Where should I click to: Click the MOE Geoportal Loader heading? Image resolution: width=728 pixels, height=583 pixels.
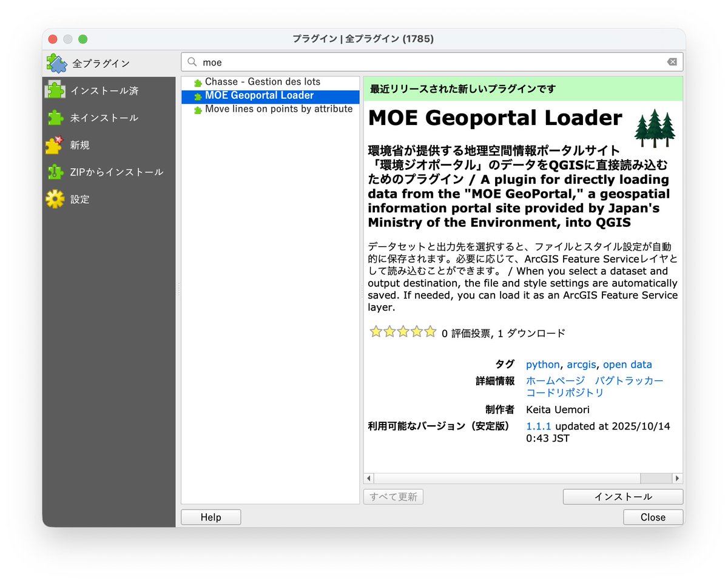click(x=495, y=118)
